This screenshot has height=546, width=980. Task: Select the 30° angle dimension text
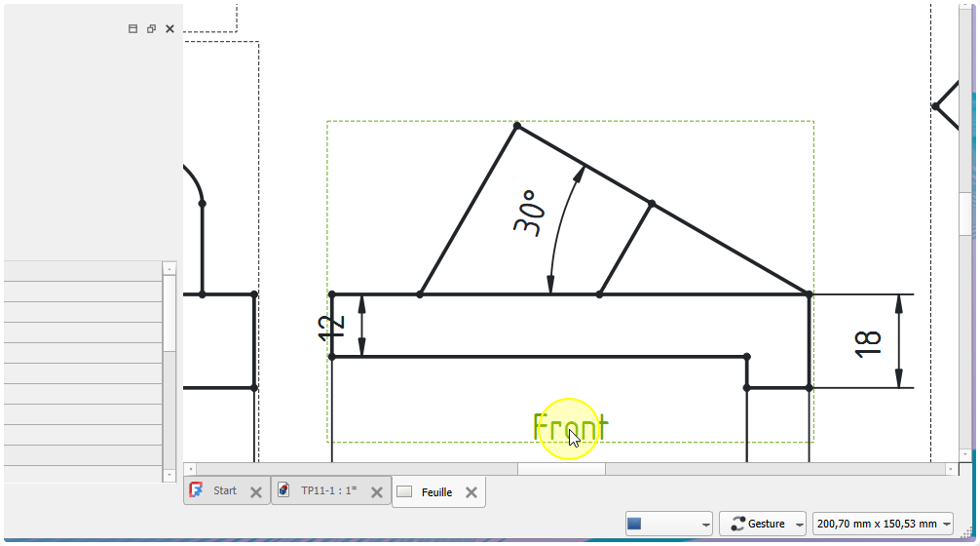coord(527,214)
